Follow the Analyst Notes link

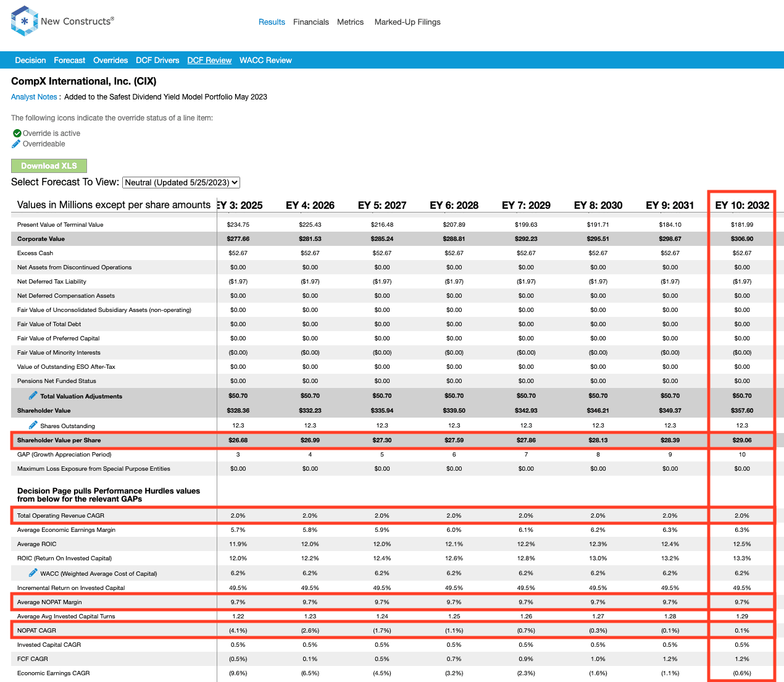click(34, 97)
